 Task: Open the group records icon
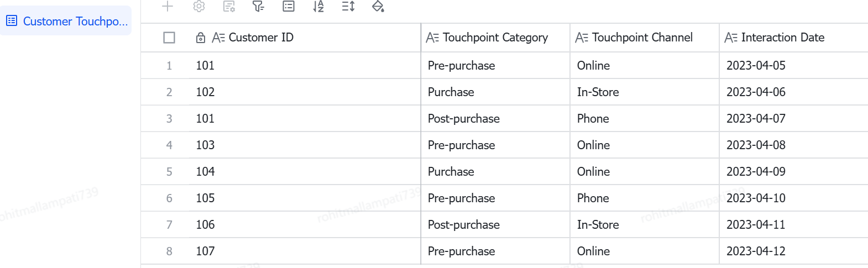289,6
